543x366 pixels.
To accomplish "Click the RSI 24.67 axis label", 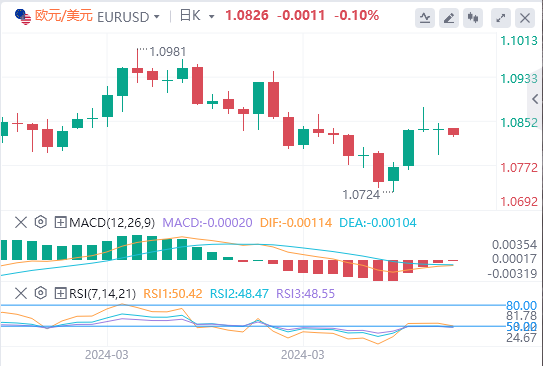I will [521, 338].
